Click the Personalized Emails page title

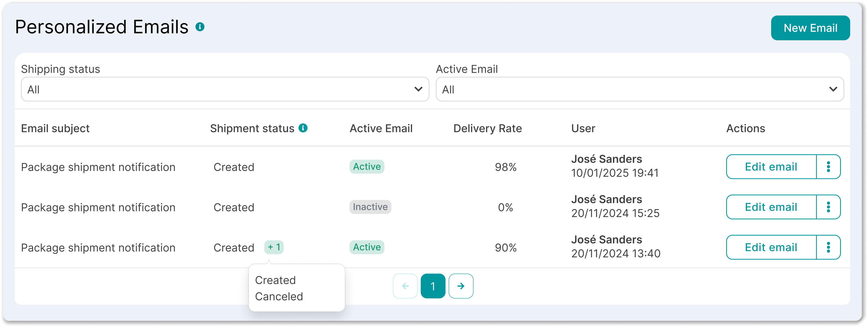point(102,27)
